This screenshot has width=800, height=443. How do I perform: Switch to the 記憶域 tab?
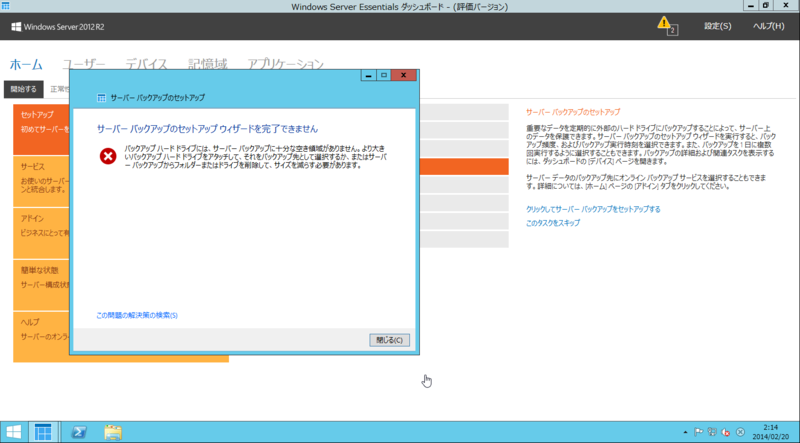coord(207,65)
